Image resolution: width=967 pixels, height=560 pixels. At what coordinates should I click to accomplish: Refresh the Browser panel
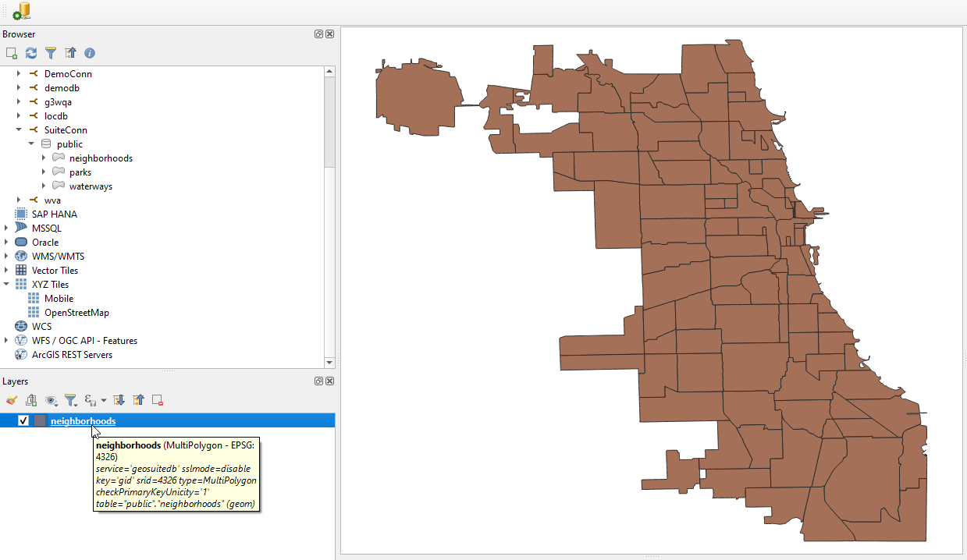coord(30,53)
